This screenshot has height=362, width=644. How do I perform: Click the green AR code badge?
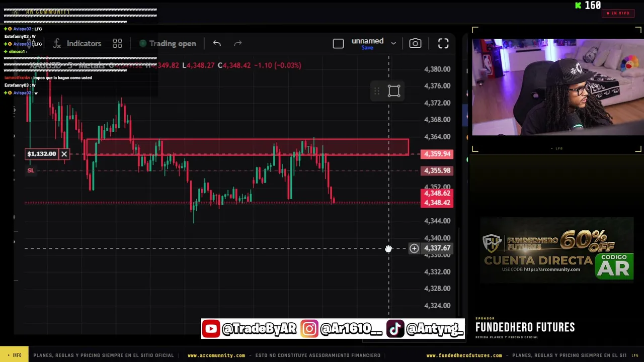[x=614, y=266]
